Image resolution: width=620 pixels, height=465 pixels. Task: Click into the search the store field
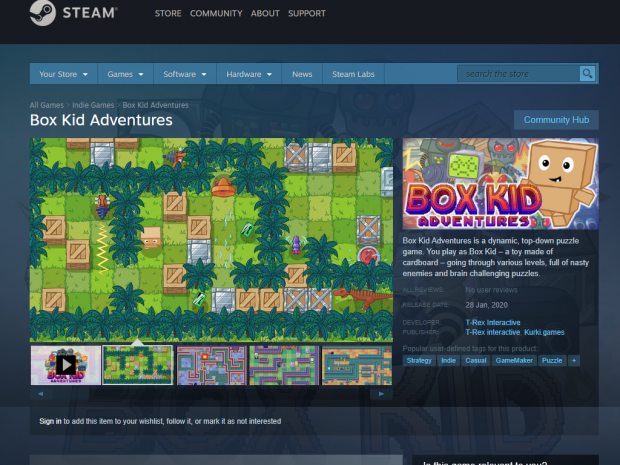point(518,74)
